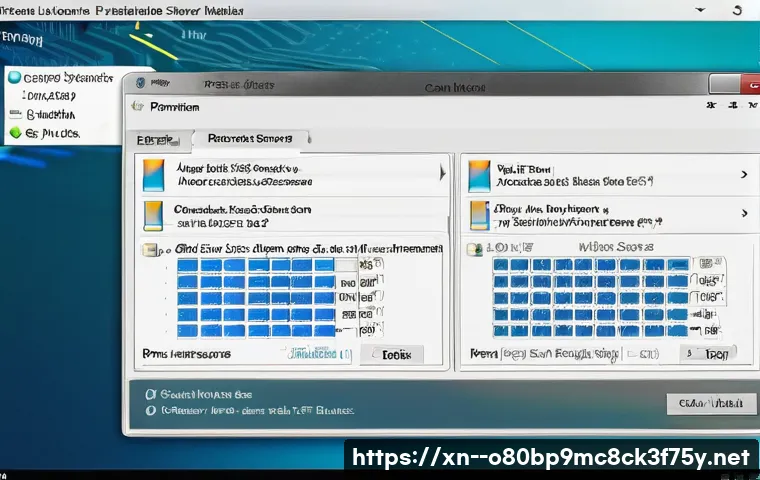Switch to the second tab in the dialog

click(x=249, y=138)
